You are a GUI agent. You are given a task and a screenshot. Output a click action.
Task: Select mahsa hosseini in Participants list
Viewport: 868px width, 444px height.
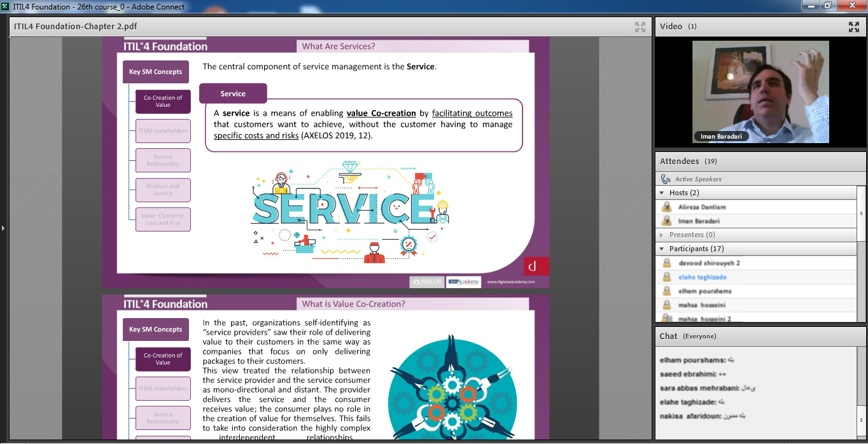coord(702,305)
